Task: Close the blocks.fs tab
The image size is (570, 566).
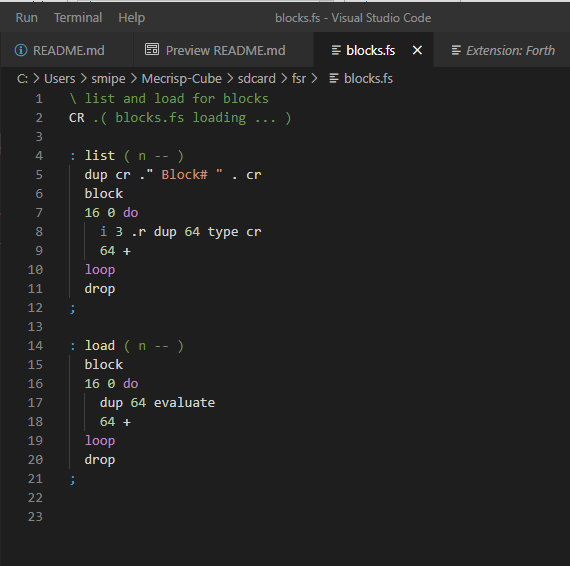Action: (417, 50)
